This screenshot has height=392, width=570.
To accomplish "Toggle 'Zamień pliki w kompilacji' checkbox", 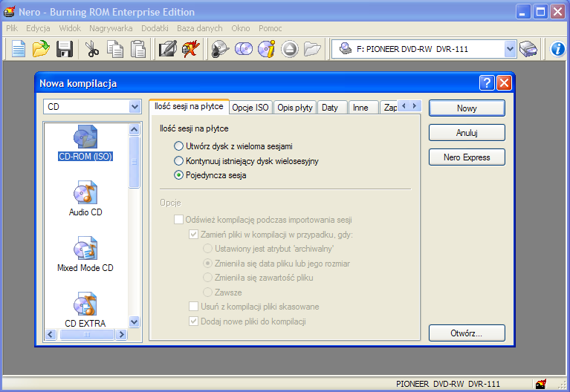I will coord(193,235).
